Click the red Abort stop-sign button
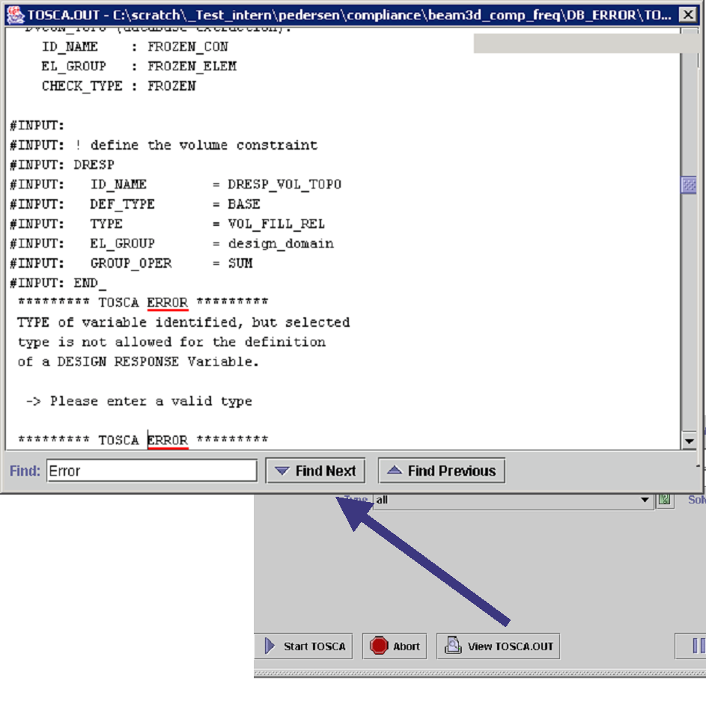 pos(395,646)
